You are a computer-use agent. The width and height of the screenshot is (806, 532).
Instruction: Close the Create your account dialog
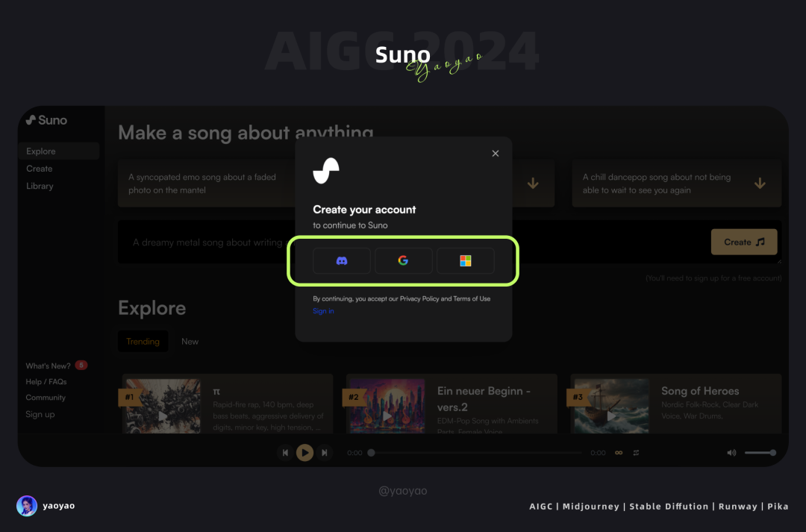495,153
